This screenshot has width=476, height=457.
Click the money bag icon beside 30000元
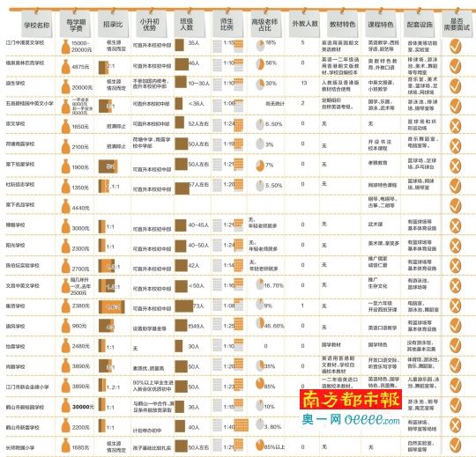65,405
